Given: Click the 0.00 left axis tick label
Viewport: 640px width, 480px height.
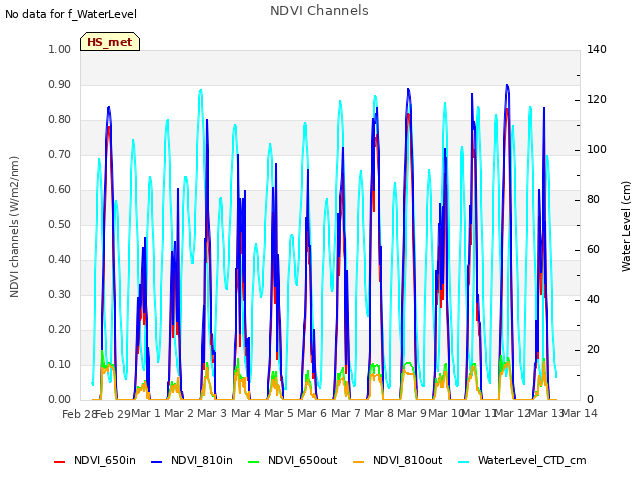Looking at the screenshot, I should [59, 400].
